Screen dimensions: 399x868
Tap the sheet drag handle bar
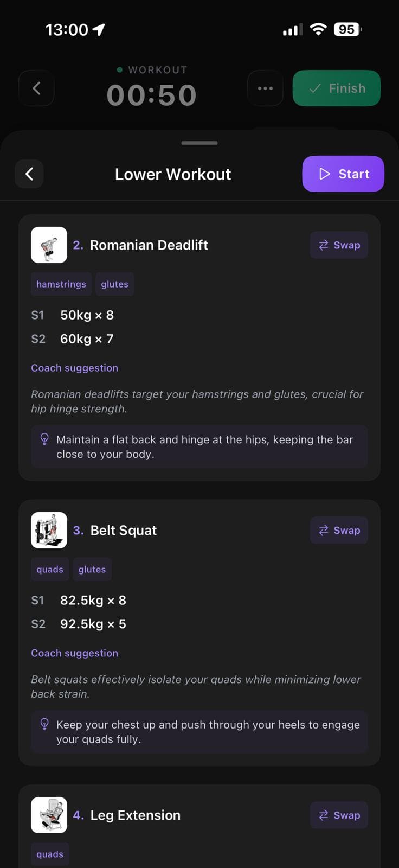tap(200, 143)
